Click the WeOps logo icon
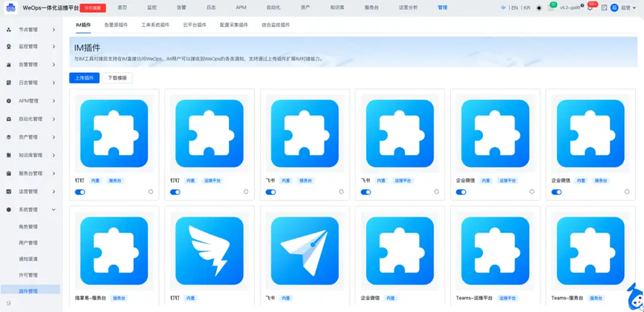The width and height of the screenshot is (644, 312). [x=10, y=7]
